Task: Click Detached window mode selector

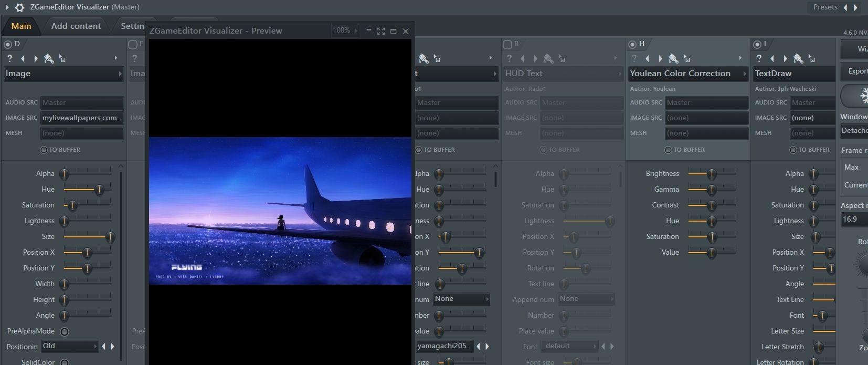Action: (x=854, y=130)
